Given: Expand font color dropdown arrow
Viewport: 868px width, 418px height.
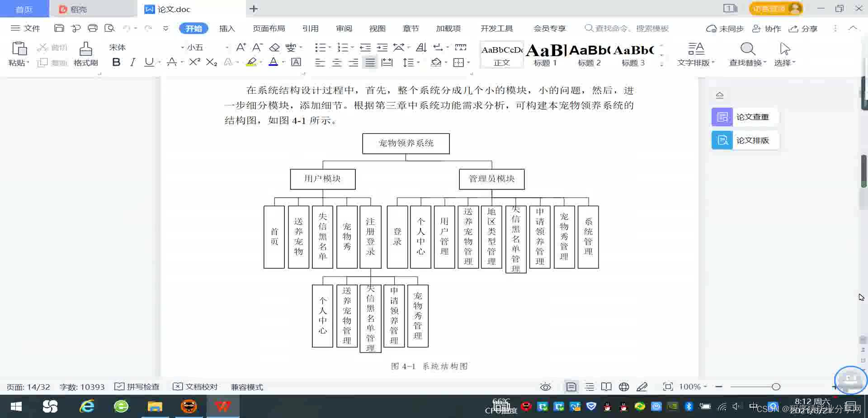Looking at the screenshot, I should pos(283,62).
